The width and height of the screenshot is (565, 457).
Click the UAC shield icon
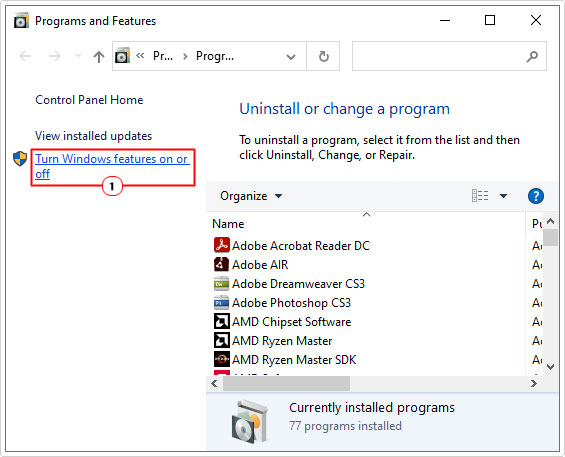(x=20, y=159)
